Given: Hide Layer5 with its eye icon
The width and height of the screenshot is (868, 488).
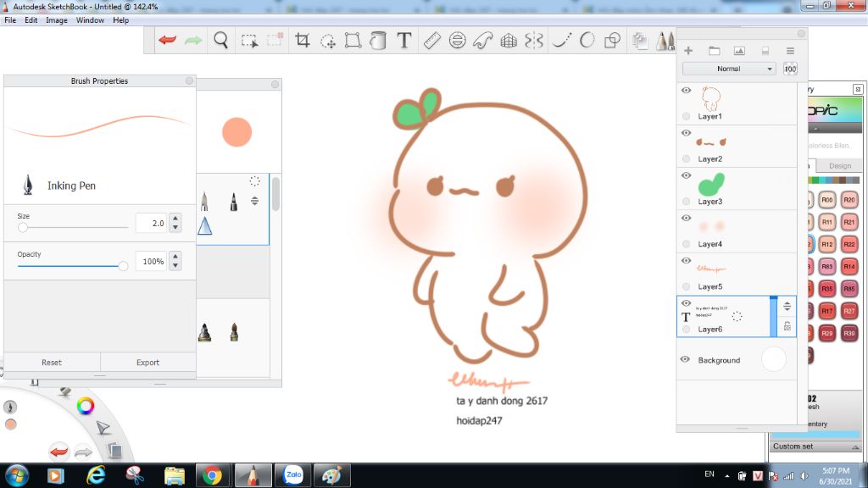Looking at the screenshot, I should [686, 261].
